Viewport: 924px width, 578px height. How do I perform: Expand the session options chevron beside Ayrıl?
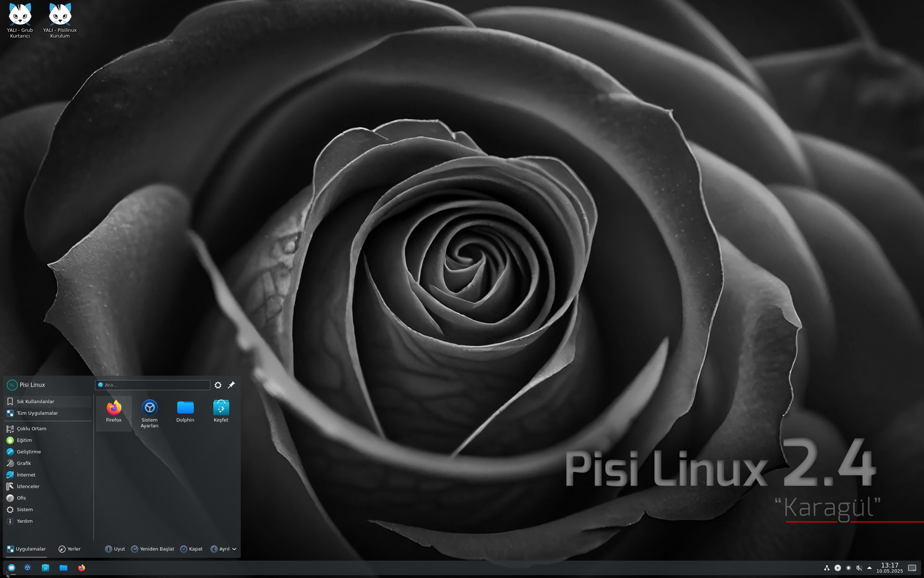click(x=235, y=549)
